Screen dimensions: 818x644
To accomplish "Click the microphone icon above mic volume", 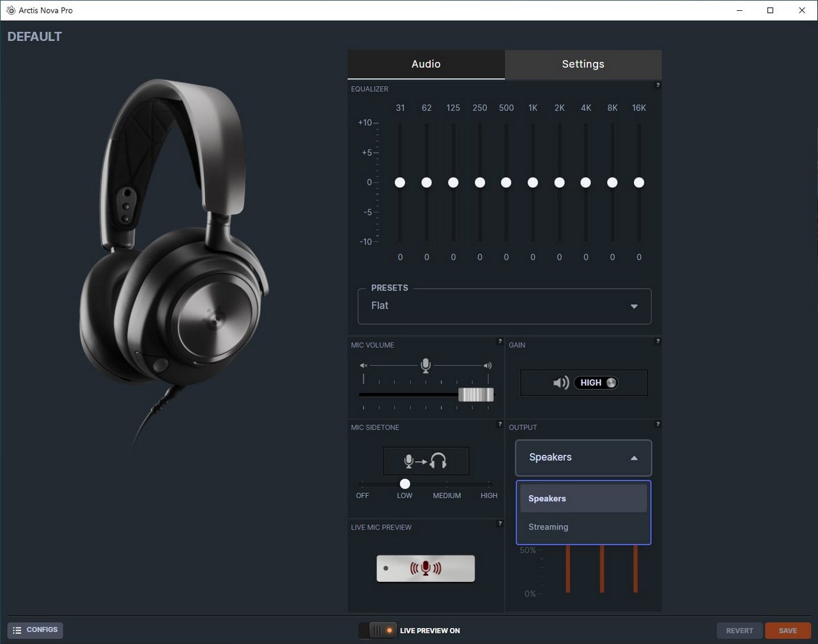I will tap(426, 365).
